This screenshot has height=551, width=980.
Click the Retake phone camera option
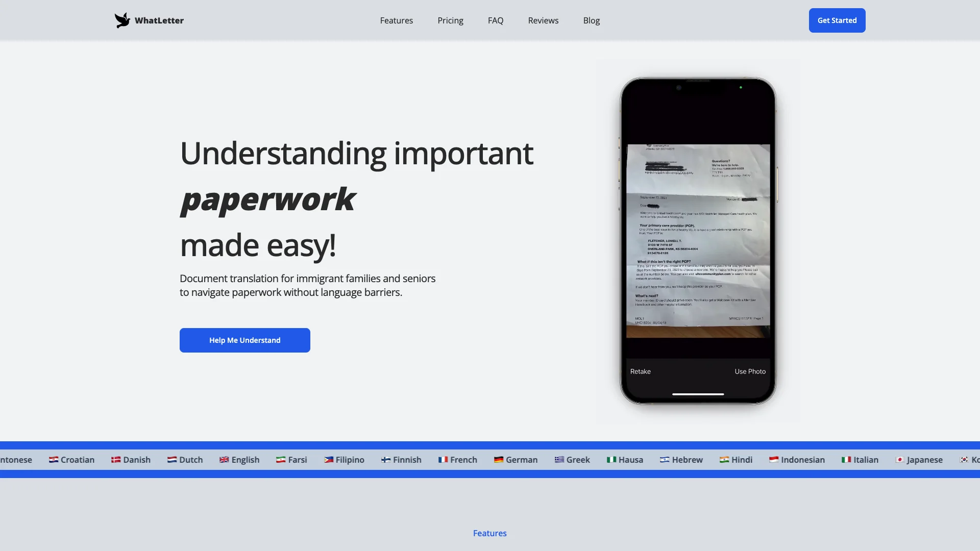pyautogui.click(x=640, y=371)
